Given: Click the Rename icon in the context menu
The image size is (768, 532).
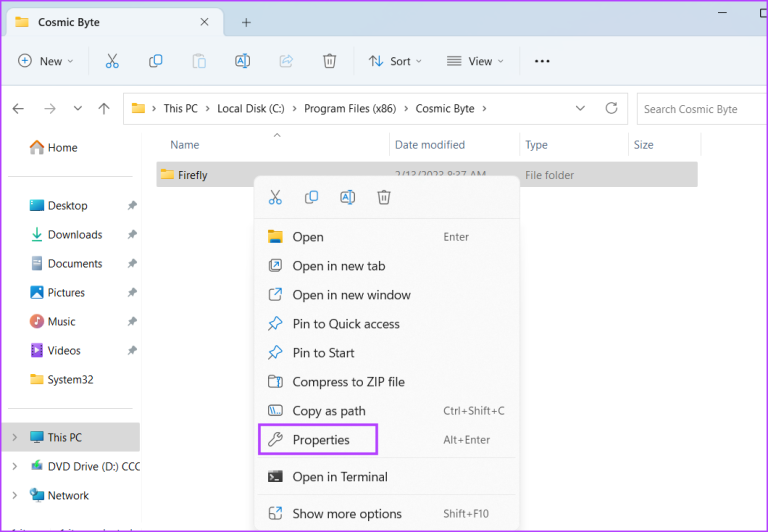Looking at the screenshot, I should tap(347, 197).
